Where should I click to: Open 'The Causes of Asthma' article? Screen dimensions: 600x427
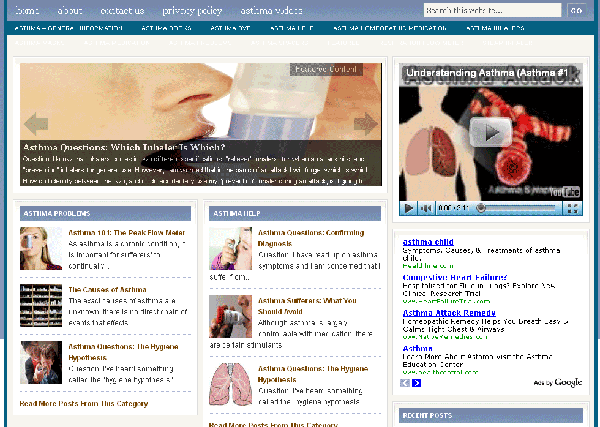[108, 290]
